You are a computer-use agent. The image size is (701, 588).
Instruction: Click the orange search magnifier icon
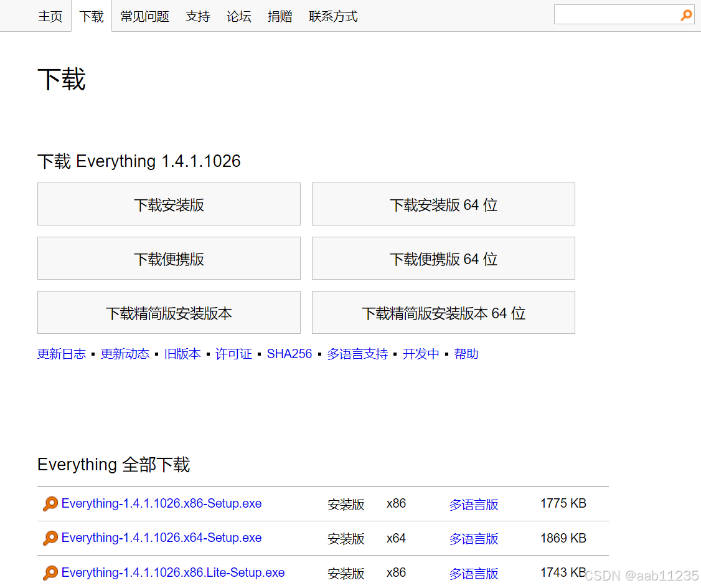[686, 15]
